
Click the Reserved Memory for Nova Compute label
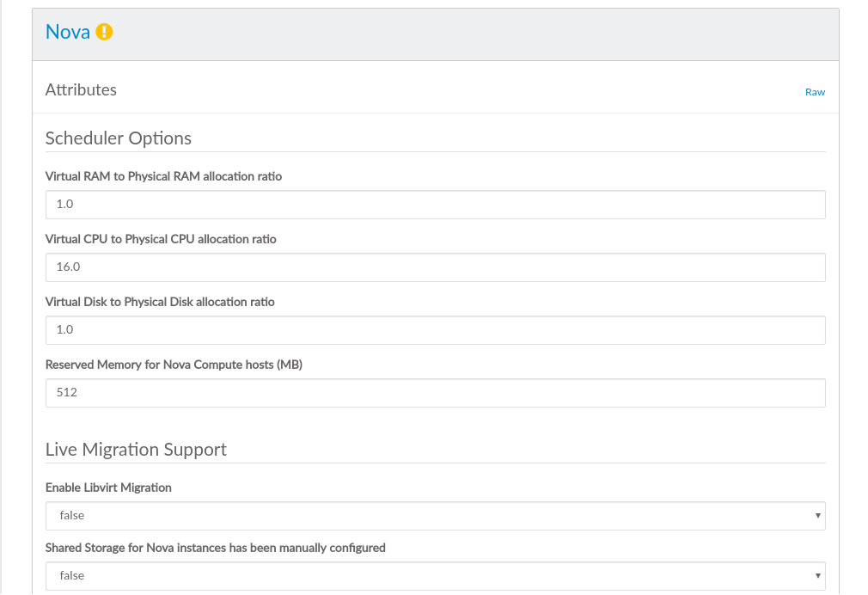pos(174,365)
